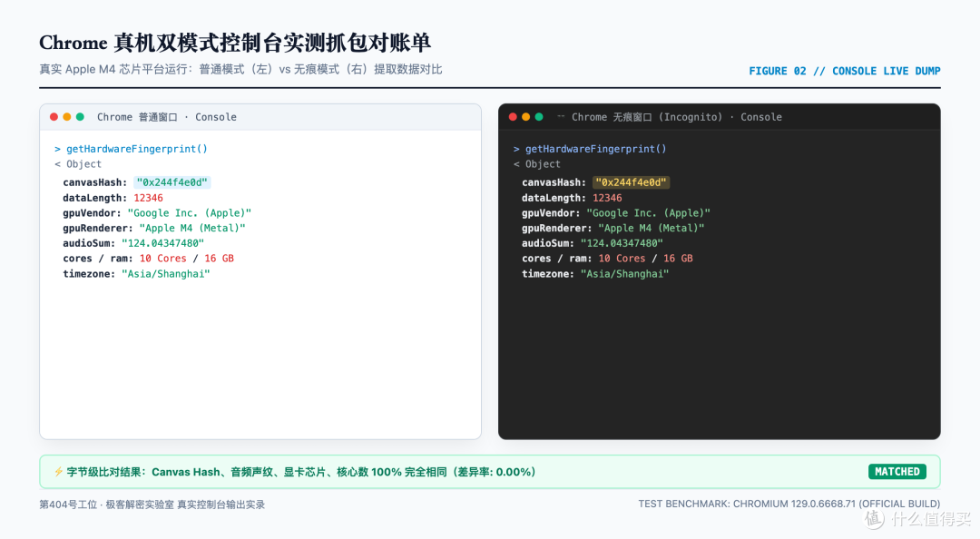This screenshot has height=539, width=980.
Task: Click the highlighted canvasHash value in the light console
Action: tap(171, 182)
